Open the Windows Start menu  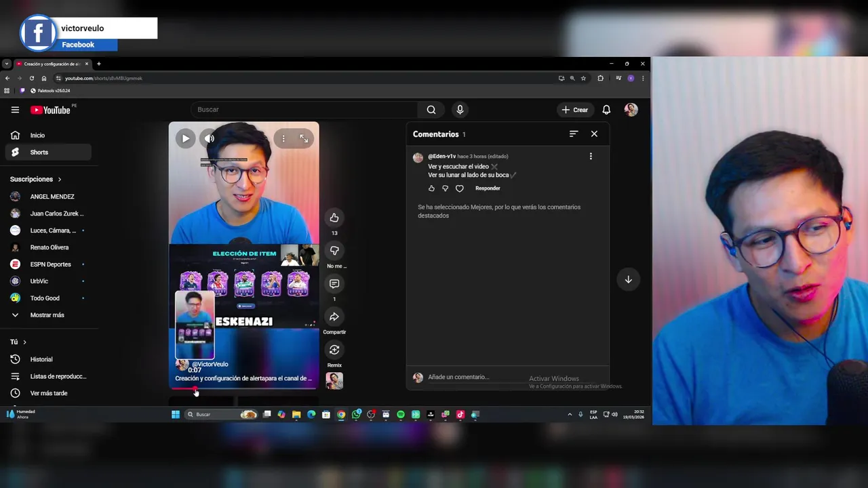[176, 414]
